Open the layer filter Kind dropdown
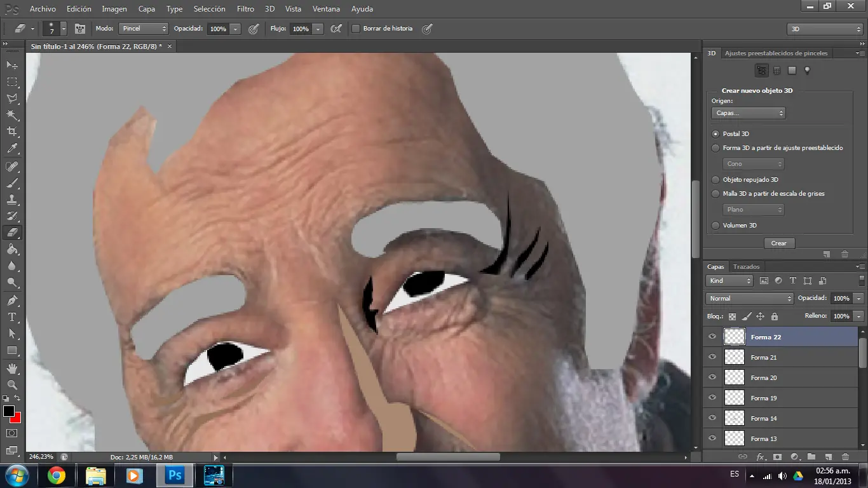This screenshot has height=488, width=868. (x=729, y=281)
